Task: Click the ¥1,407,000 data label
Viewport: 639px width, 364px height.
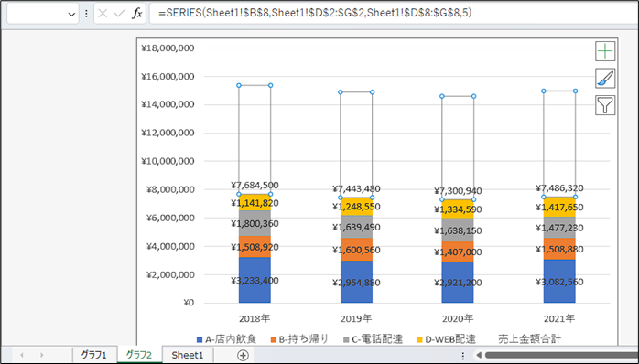Action: (458, 252)
